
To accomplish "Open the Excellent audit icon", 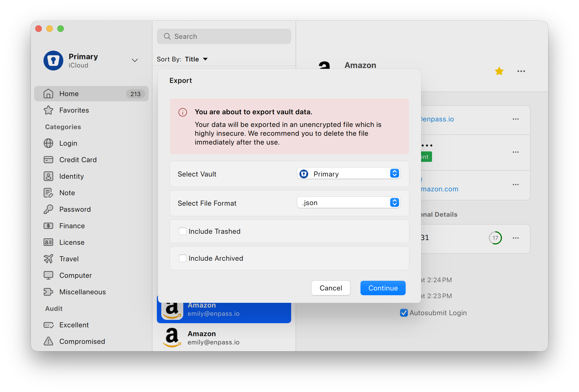I will 48,325.
